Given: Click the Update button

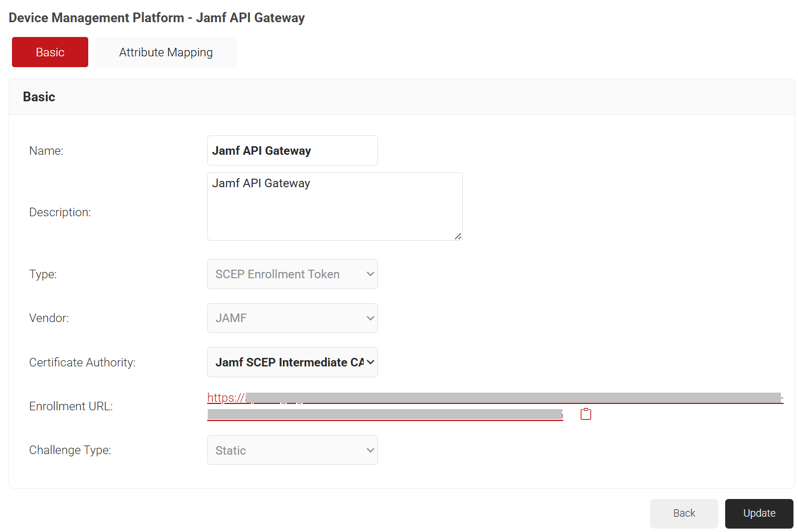Looking at the screenshot, I should coord(759,513).
